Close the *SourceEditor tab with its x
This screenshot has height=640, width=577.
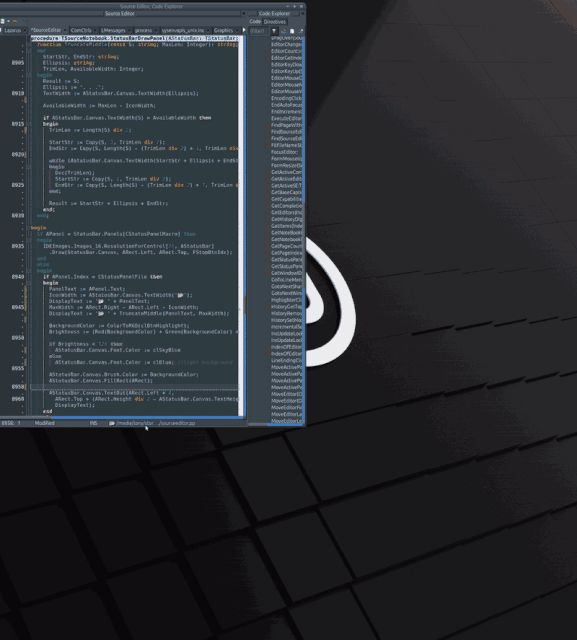(65, 31)
